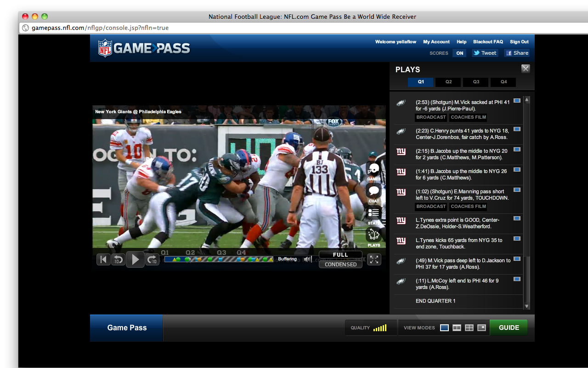
Task: Enter fullscreen video mode
Action: point(374,259)
